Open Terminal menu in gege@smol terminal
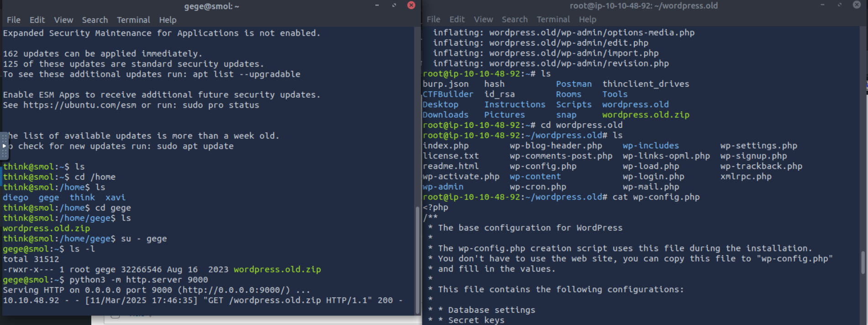The image size is (868, 325). pyautogui.click(x=133, y=20)
